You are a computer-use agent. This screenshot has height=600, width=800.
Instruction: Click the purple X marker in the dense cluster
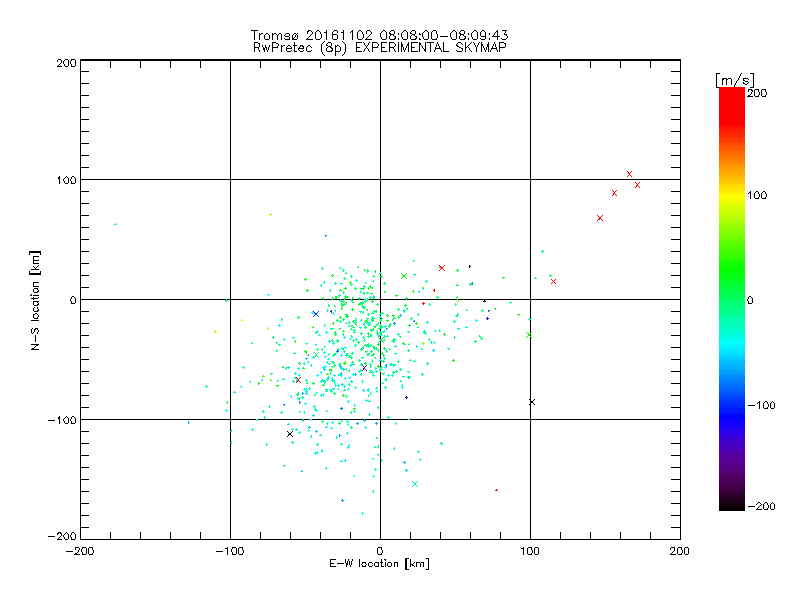[364, 368]
